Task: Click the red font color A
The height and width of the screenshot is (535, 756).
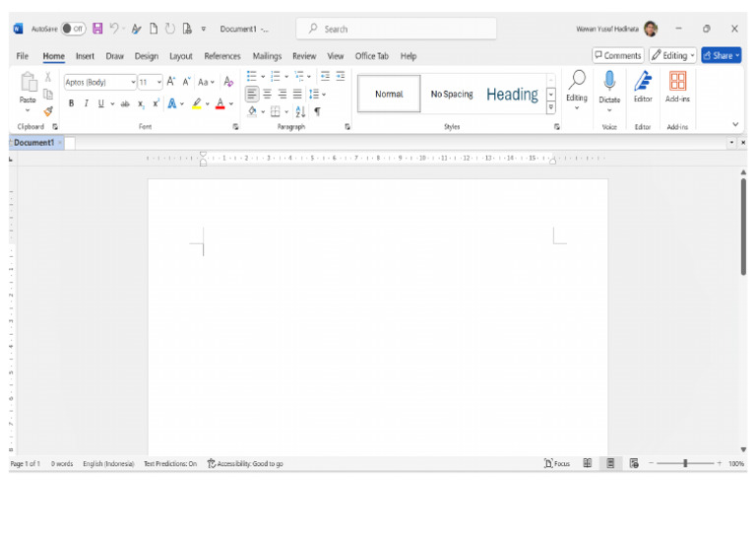Action: coord(220,103)
